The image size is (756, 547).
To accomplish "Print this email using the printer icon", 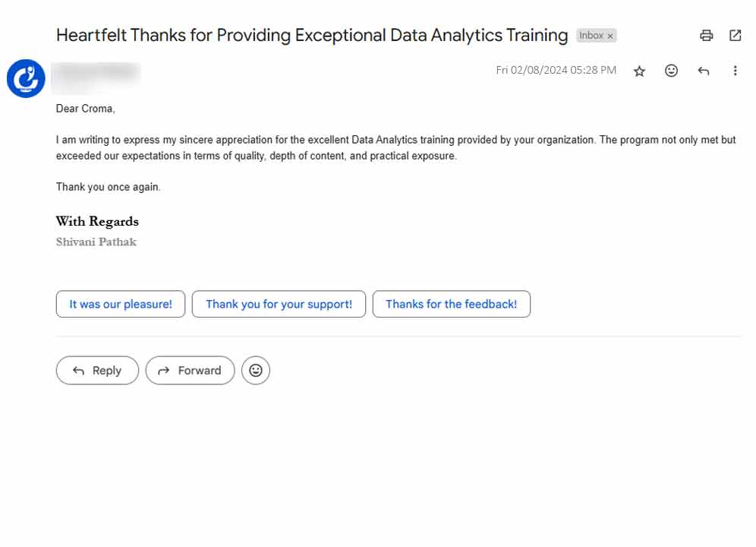I will tap(707, 35).
